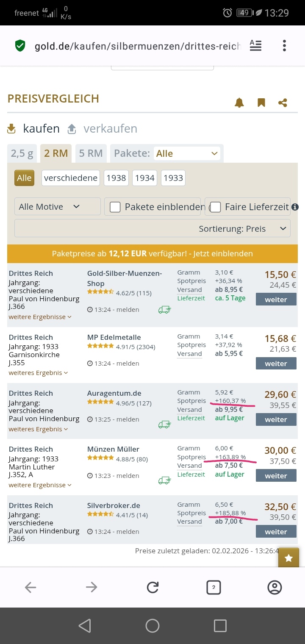The height and width of the screenshot is (644, 305).
Task: Open the browser three-dot menu
Action: coord(284,46)
